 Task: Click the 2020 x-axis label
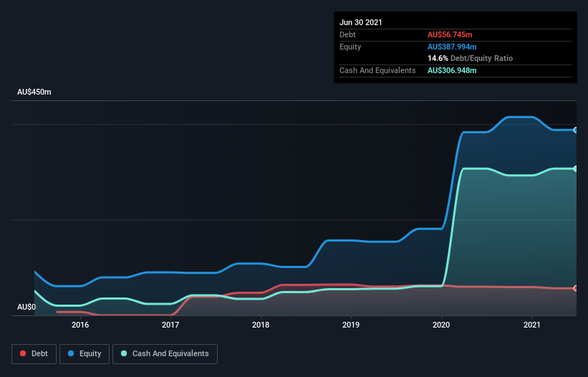point(441,325)
